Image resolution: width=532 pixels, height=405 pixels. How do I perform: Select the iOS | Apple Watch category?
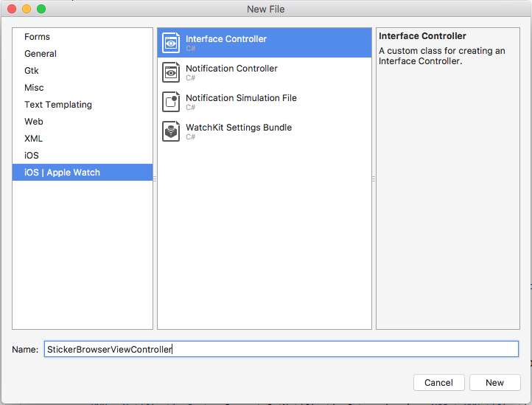click(62, 173)
